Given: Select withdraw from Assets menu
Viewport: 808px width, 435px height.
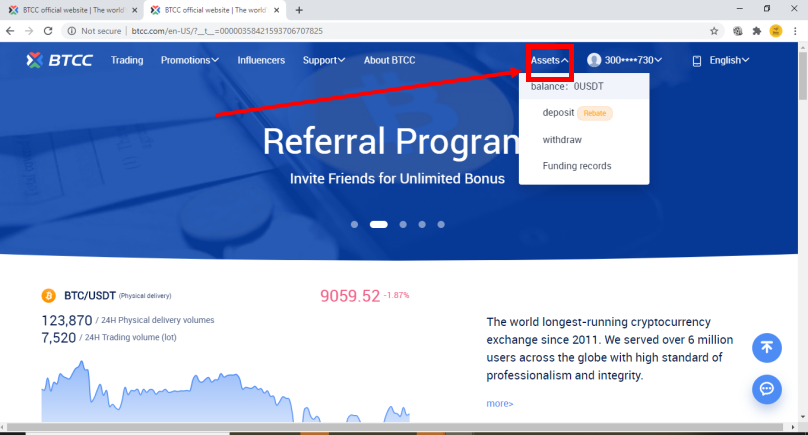Looking at the screenshot, I should point(562,140).
